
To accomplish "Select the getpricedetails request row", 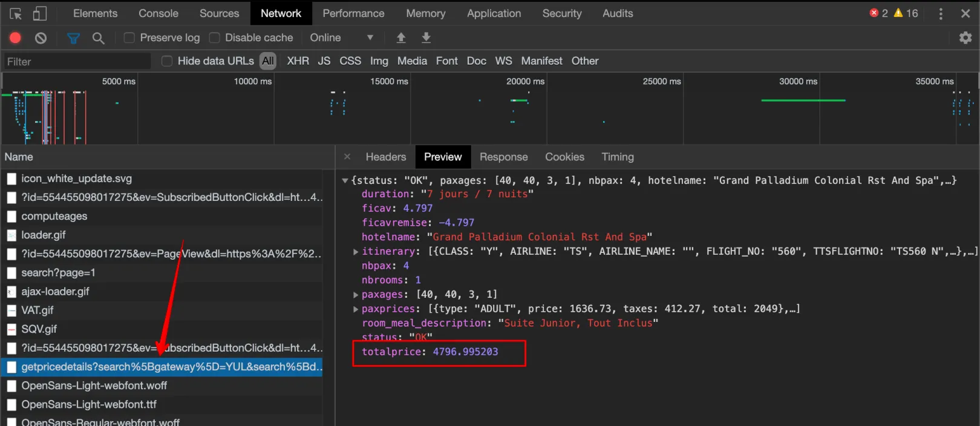I will pyautogui.click(x=162, y=367).
